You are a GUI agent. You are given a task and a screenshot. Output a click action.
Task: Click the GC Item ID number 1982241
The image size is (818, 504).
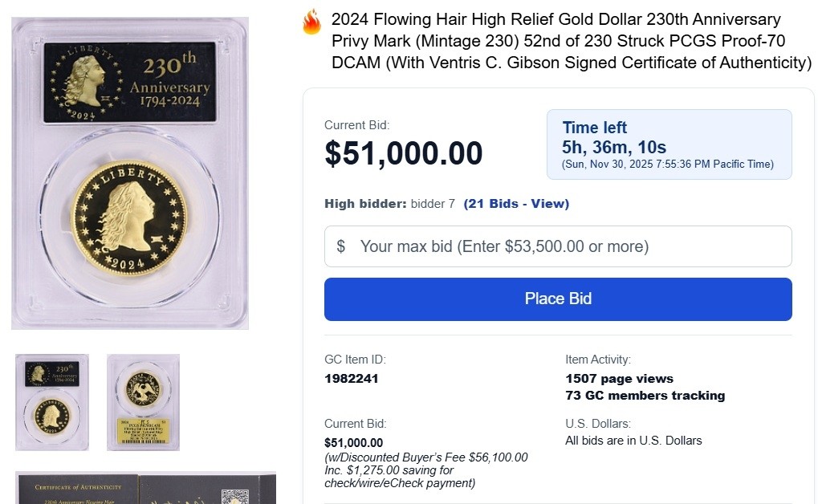352,378
